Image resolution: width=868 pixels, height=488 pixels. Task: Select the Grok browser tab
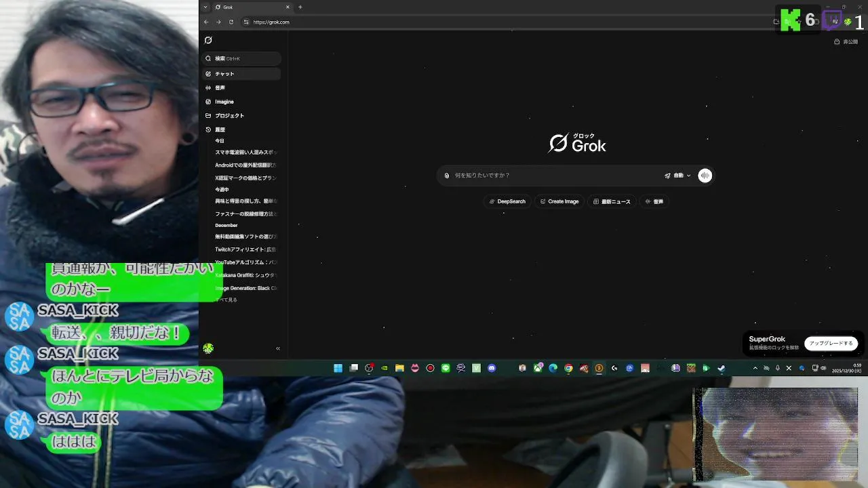(252, 7)
